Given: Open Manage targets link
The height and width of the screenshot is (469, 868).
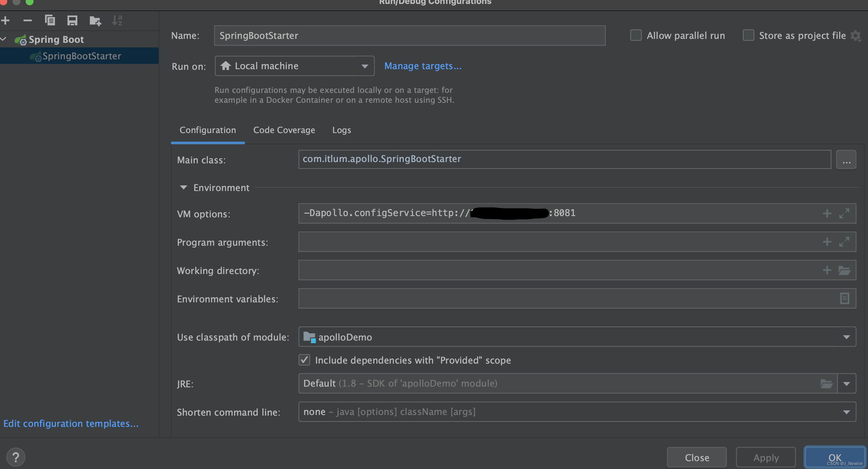Looking at the screenshot, I should pos(422,66).
